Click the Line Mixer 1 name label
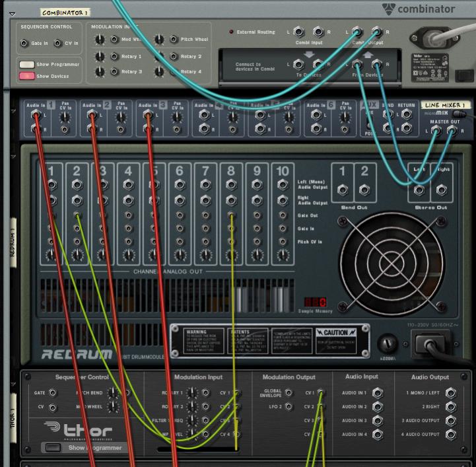This screenshot has height=467, width=476. (445, 105)
